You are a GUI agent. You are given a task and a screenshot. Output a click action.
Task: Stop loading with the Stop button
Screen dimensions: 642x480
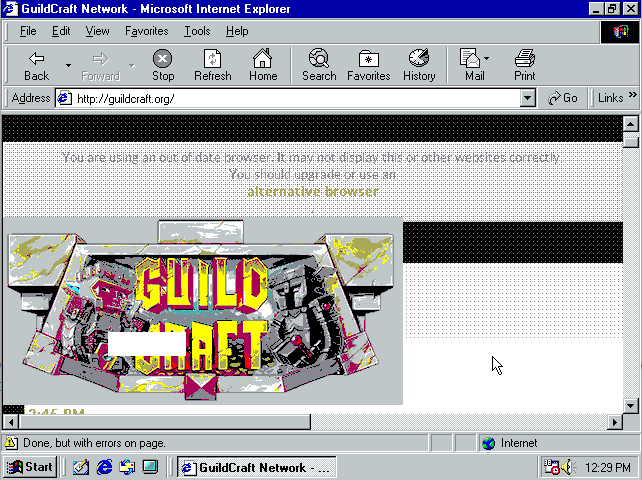click(163, 66)
